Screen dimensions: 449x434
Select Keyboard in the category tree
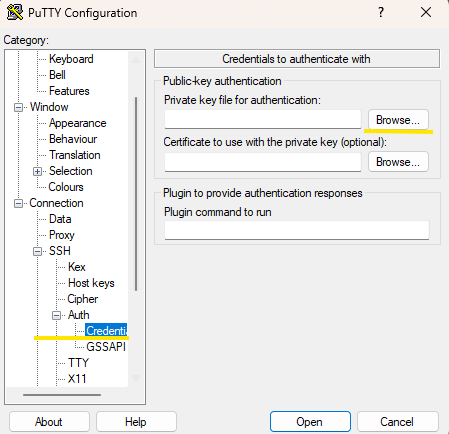pos(71,59)
